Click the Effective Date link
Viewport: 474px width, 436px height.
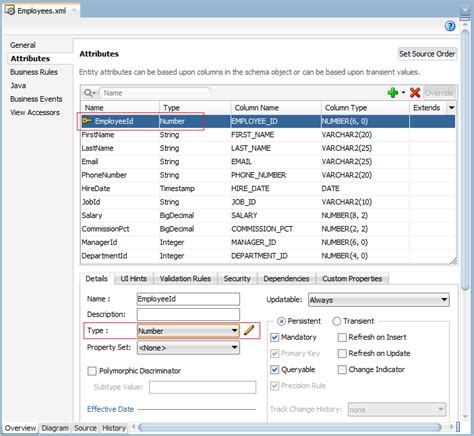(110, 409)
